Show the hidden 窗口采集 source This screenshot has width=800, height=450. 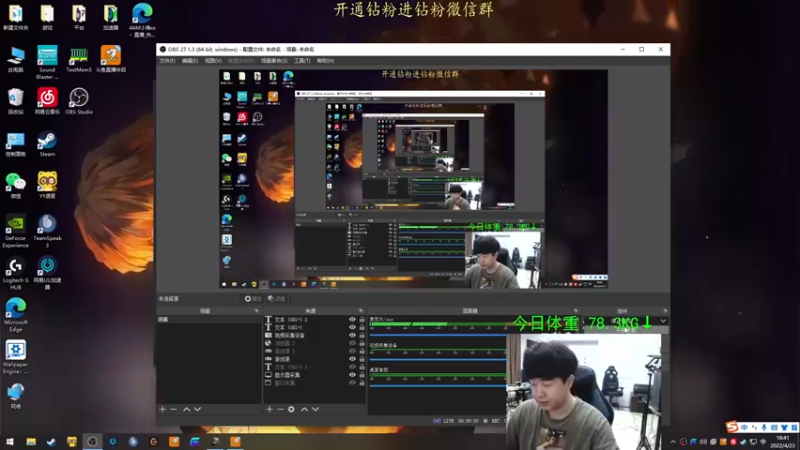[x=352, y=383]
